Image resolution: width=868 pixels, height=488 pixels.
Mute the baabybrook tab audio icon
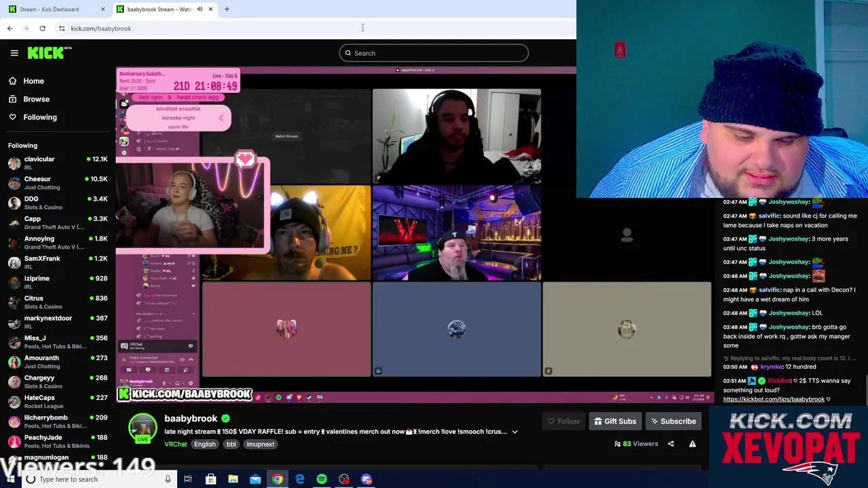(x=199, y=9)
